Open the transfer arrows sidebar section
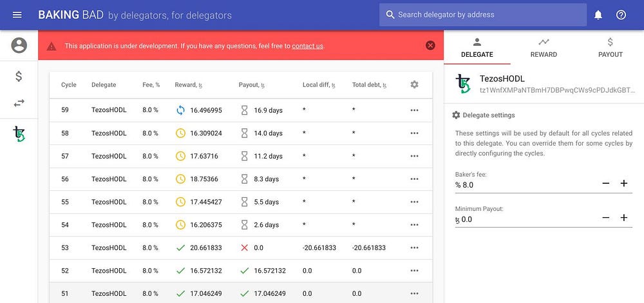Screen dimensions: 644x303 (19, 103)
